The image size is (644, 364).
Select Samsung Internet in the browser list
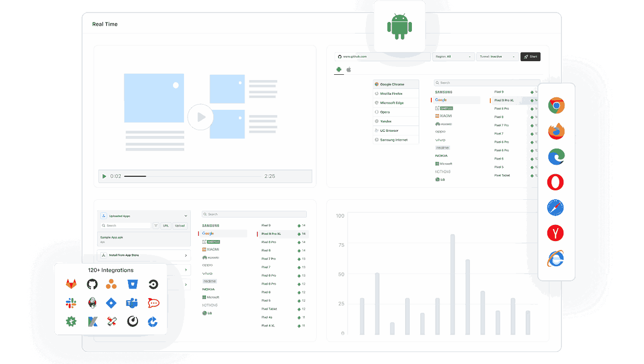pos(396,140)
